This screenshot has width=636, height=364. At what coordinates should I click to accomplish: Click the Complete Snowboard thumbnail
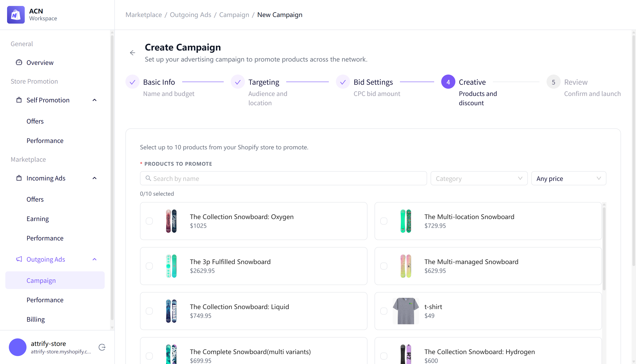[171, 354]
